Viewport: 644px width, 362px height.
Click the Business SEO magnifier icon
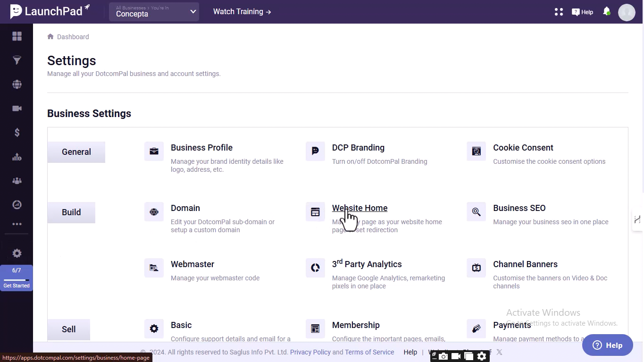pos(476,212)
